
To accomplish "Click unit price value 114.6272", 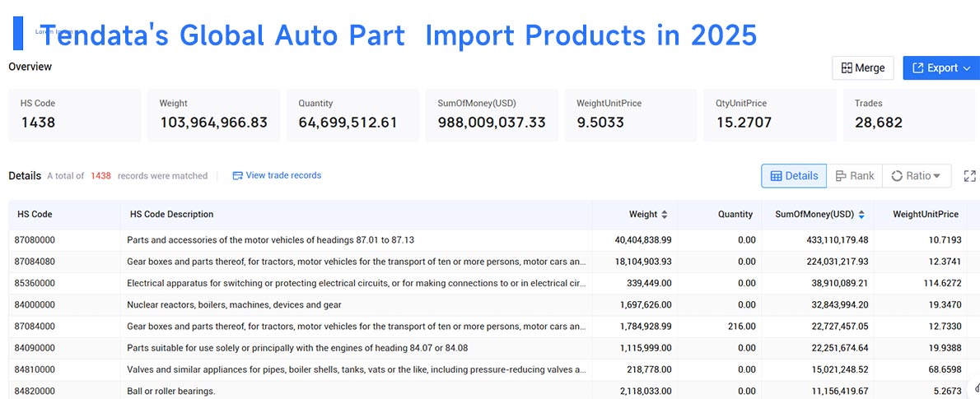I will click(944, 284).
